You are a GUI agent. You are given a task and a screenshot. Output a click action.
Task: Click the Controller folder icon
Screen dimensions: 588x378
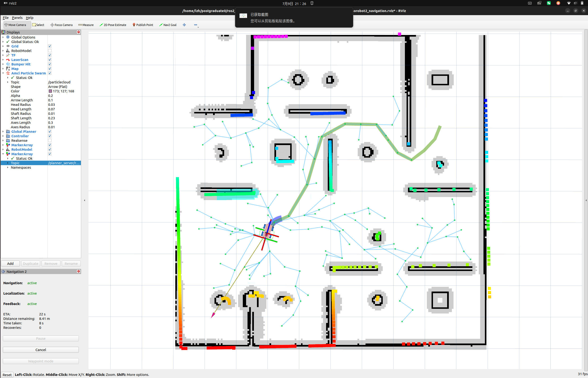[8, 136]
